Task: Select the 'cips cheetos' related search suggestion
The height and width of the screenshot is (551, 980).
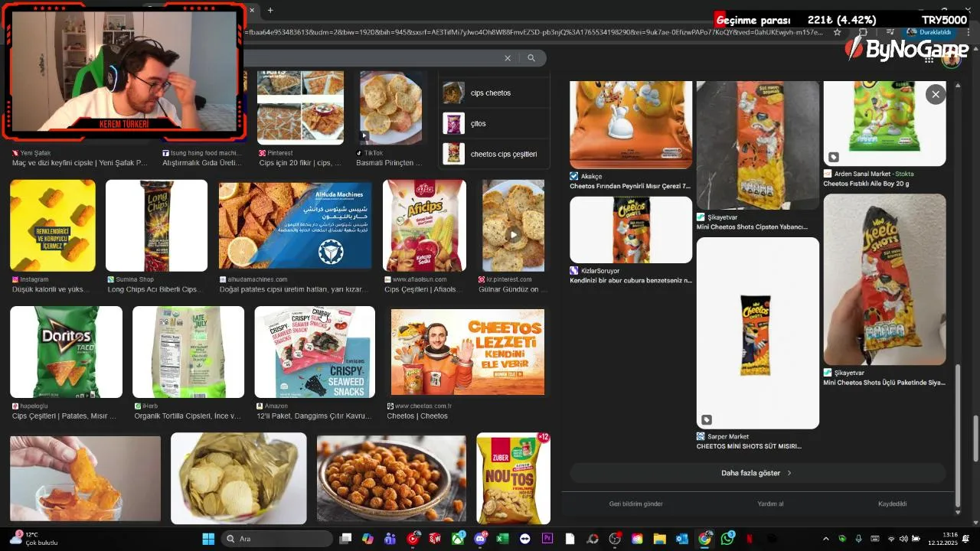Action: pyautogui.click(x=495, y=93)
